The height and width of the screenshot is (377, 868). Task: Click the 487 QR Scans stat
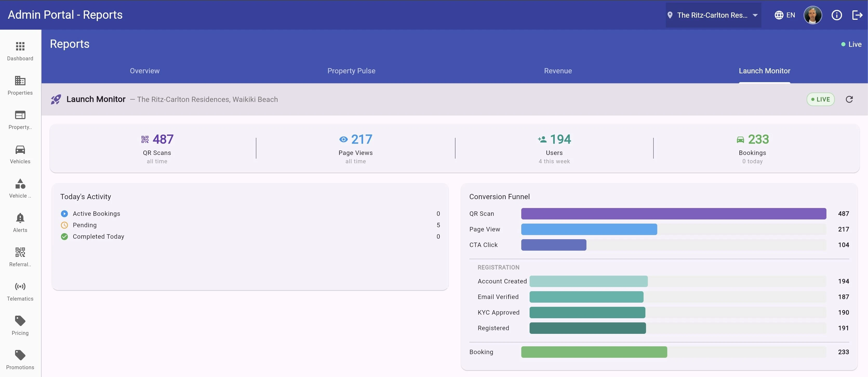(163, 139)
